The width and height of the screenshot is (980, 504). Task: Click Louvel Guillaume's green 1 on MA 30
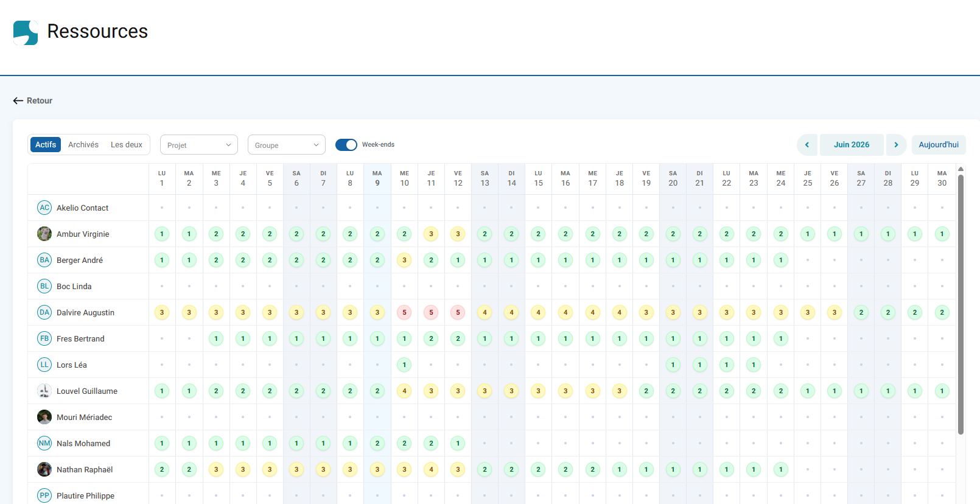[942, 391]
